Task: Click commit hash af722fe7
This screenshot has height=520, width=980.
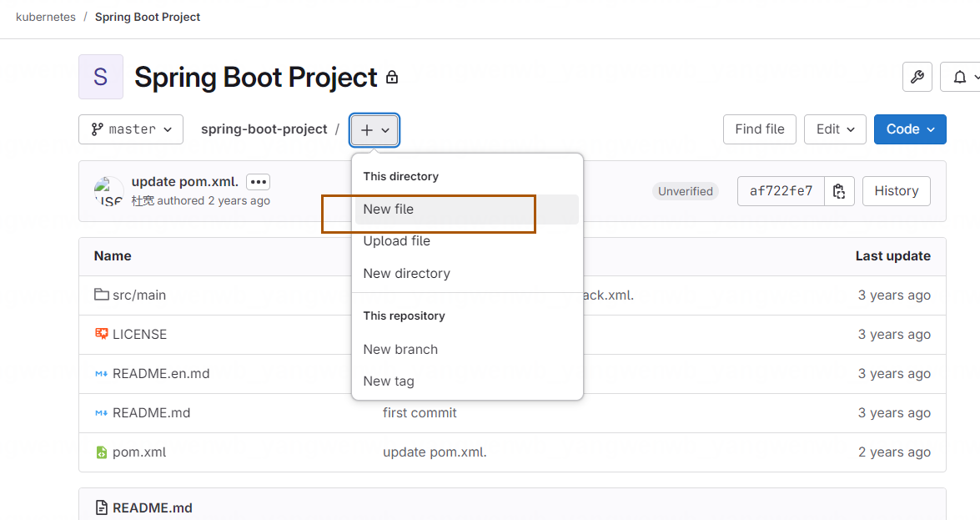Action: (x=781, y=191)
